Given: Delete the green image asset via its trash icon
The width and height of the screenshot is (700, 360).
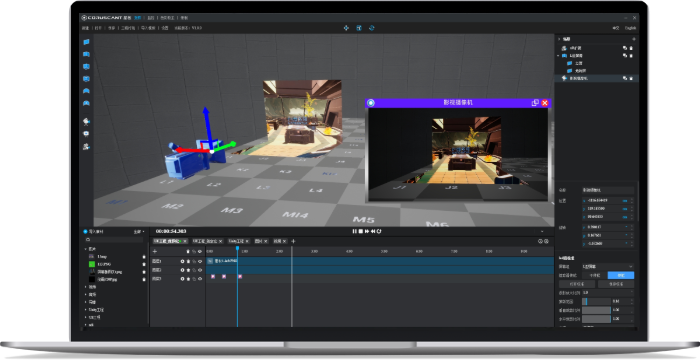Looking at the screenshot, I should tap(144, 264).
